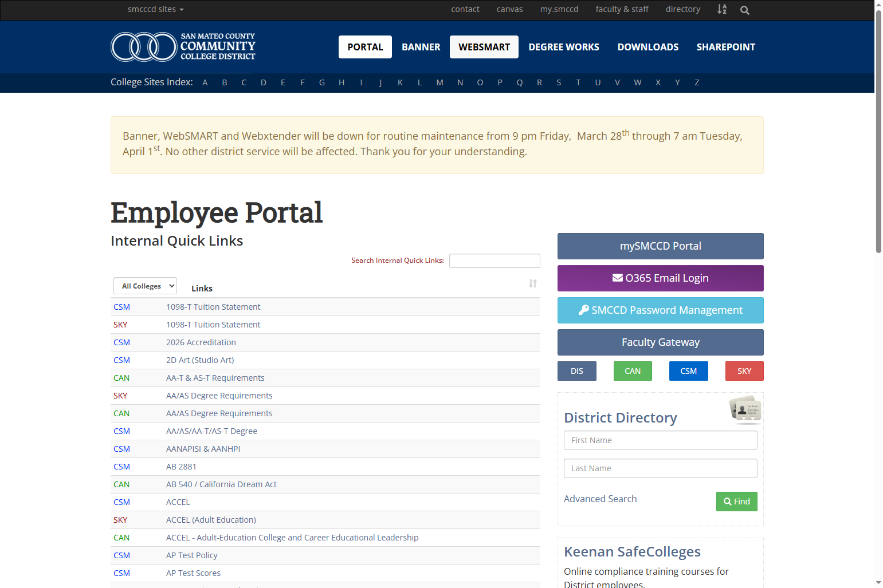883x588 pixels.
Task: Open the O365 Email Login button
Action: [x=661, y=278]
